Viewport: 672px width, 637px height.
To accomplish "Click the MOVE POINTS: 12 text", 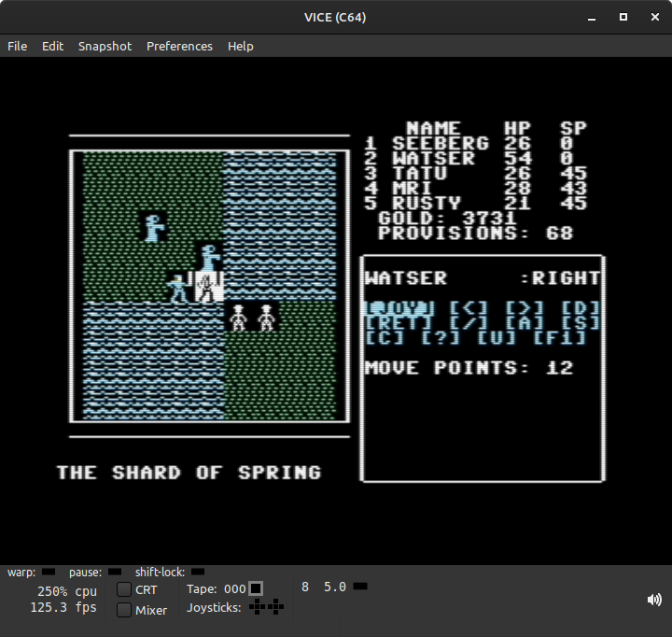I will pos(469,368).
